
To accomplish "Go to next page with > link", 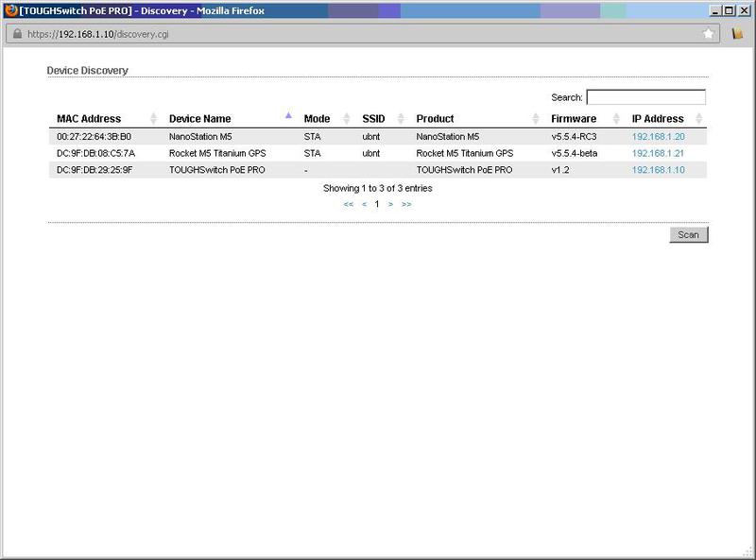I will (x=390, y=204).
